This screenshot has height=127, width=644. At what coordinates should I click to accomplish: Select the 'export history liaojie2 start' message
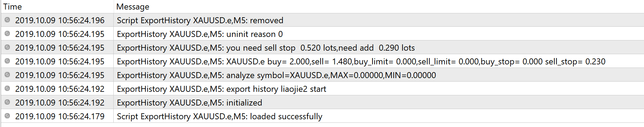[x=221, y=89]
